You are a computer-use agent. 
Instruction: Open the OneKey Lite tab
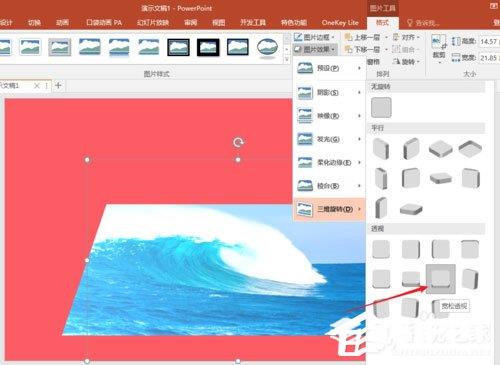coord(340,23)
